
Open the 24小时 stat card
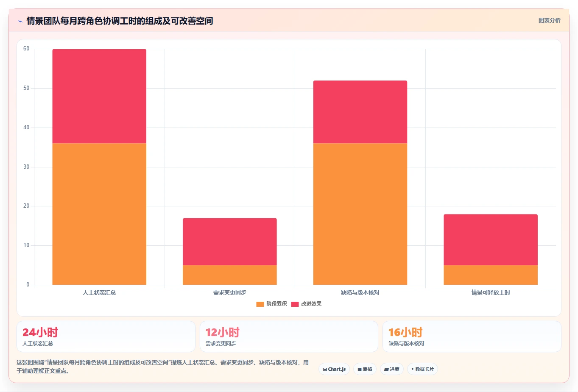point(106,336)
